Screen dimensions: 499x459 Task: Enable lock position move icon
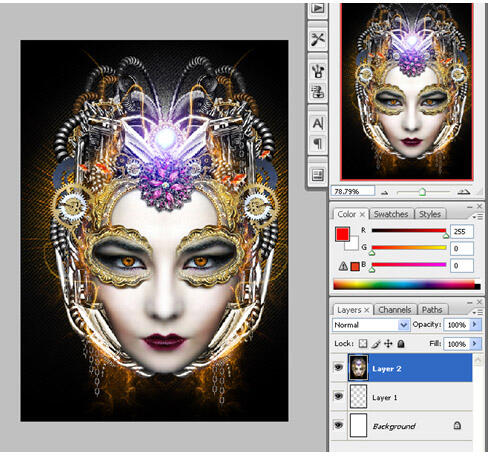click(388, 343)
